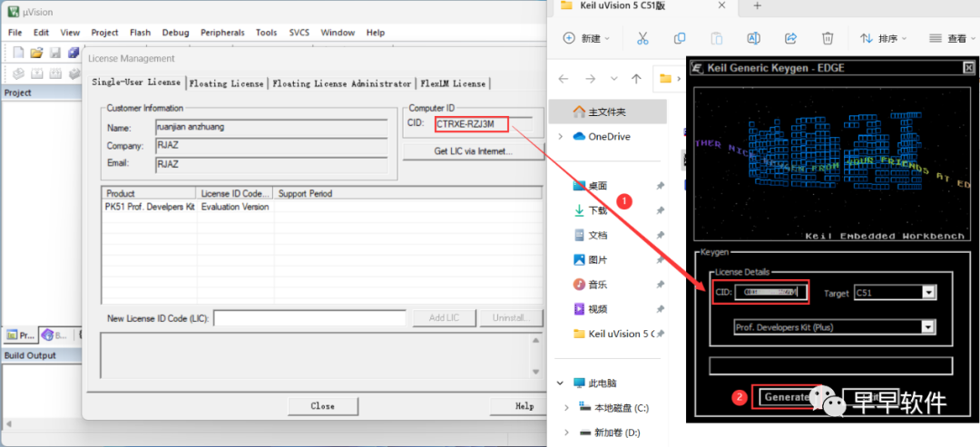The image size is (980, 447).
Task: Open the 查看 view dropdown in Explorer
Action: (953, 39)
